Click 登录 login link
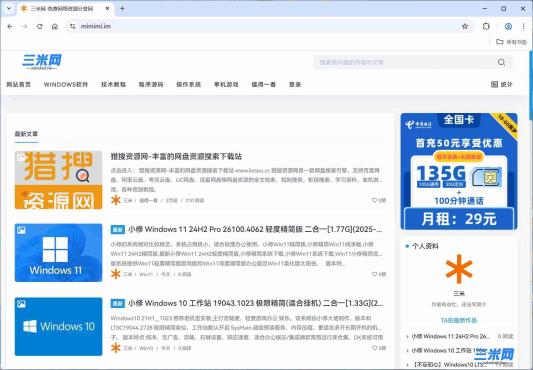533x370 pixels. tap(295, 84)
